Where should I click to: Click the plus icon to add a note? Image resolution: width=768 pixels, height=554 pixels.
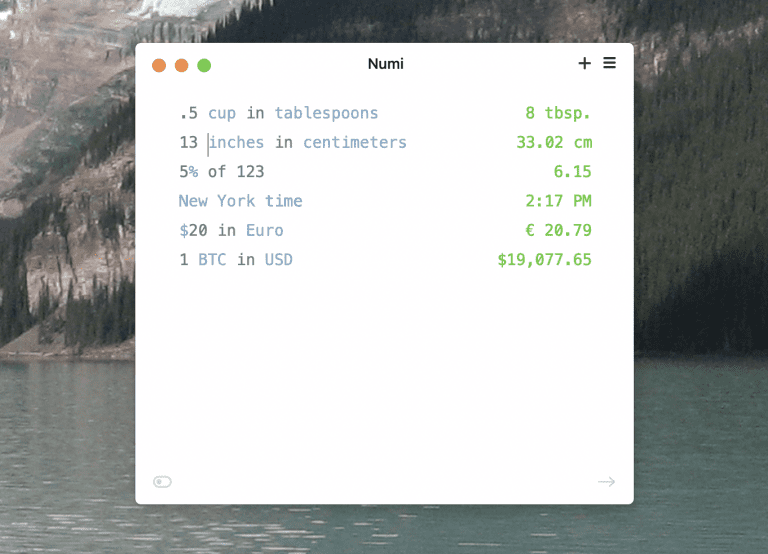click(x=585, y=64)
